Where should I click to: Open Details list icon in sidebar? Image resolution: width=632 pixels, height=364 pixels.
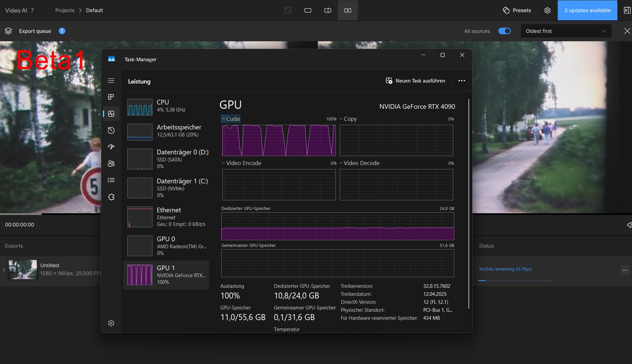[x=111, y=180]
